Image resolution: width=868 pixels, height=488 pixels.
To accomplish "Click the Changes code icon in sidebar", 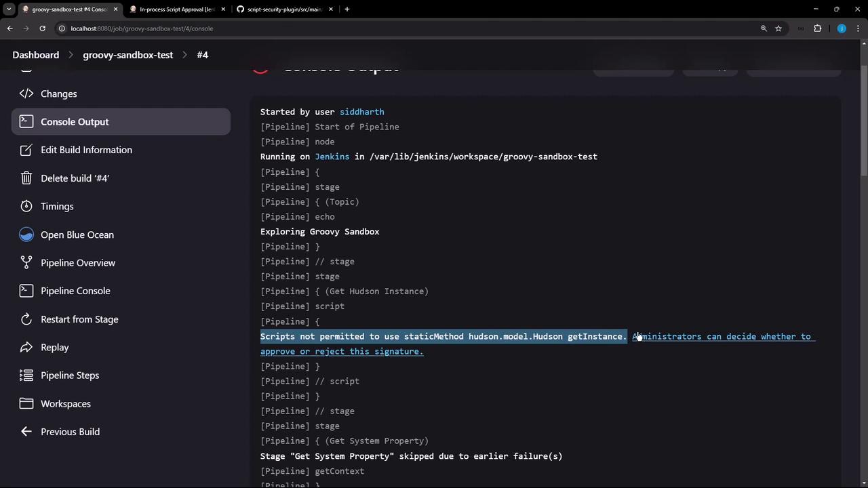I will point(26,94).
